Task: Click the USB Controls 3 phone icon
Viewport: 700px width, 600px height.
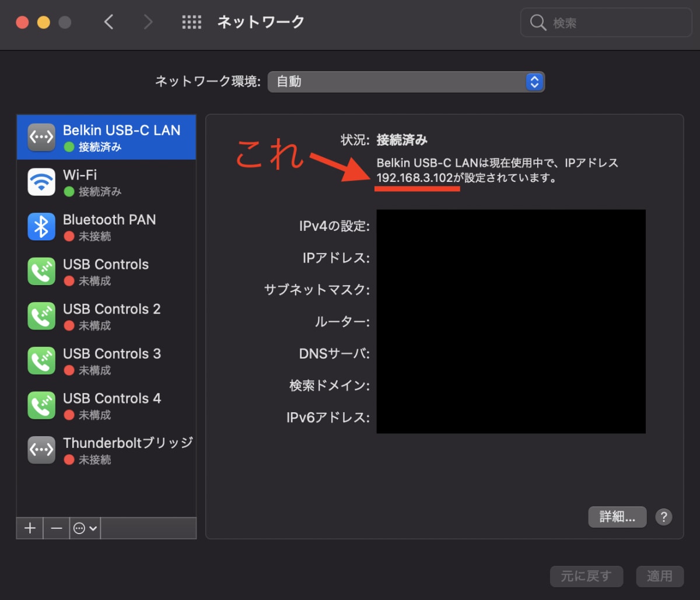Action: pyautogui.click(x=41, y=361)
